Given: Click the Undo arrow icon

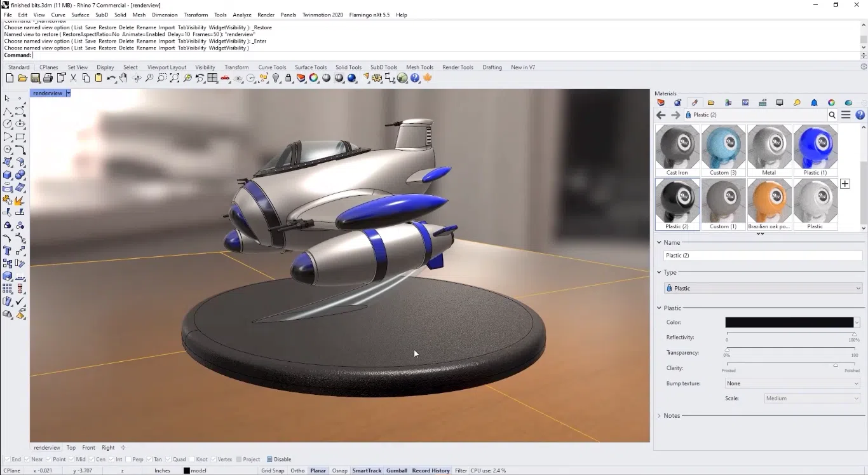Looking at the screenshot, I should pos(110,78).
